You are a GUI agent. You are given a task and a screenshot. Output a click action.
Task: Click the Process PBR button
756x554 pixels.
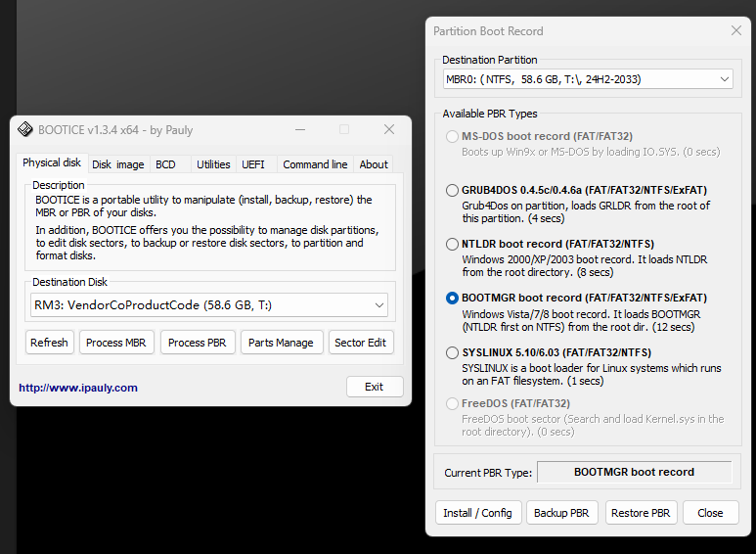point(198,343)
